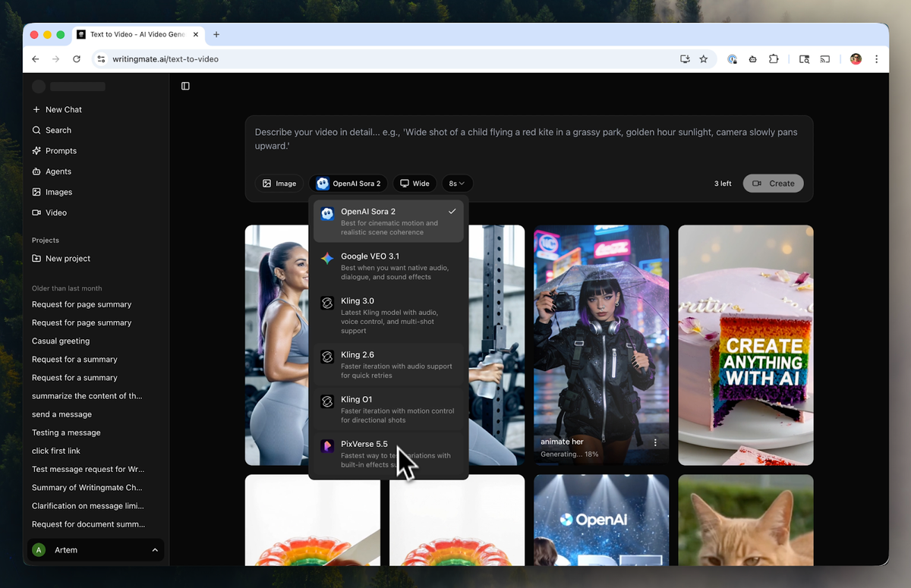The width and height of the screenshot is (911, 588).
Task: Bookmark the page using the star icon
Action: click(x=703, y=58)
